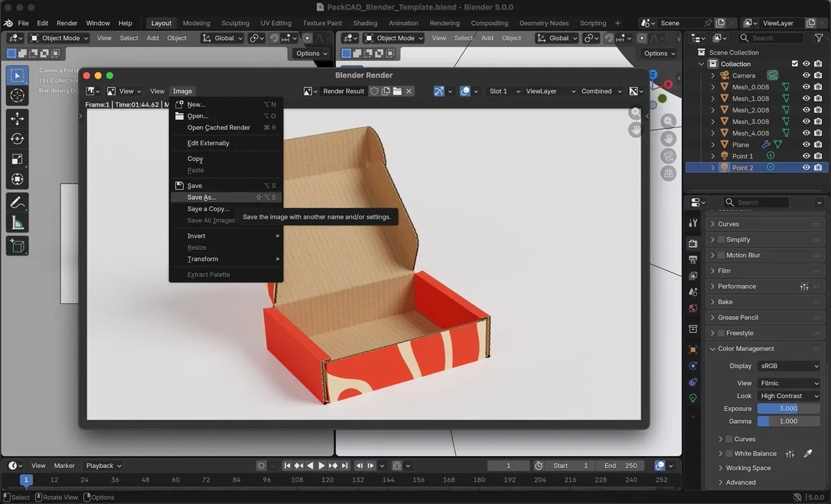Open the Output properties with printer icon
This screenshot has height=504, width=831.
[x=692, y=259]
